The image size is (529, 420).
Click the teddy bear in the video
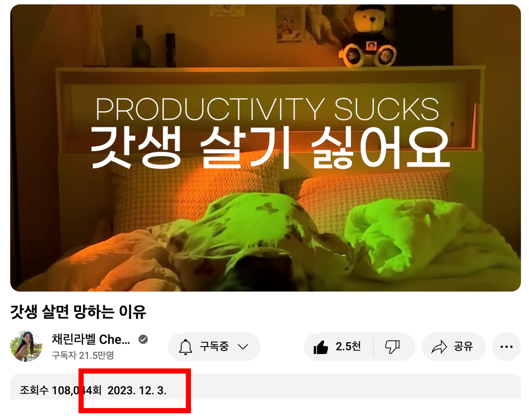coord(367,37)
